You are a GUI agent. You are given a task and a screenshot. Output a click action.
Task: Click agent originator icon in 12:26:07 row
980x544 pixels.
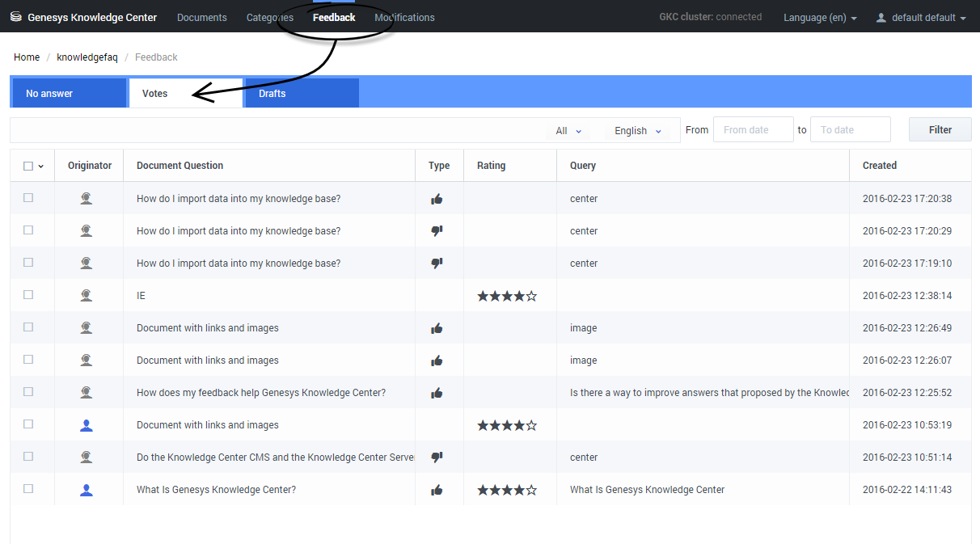coord(87,361)
